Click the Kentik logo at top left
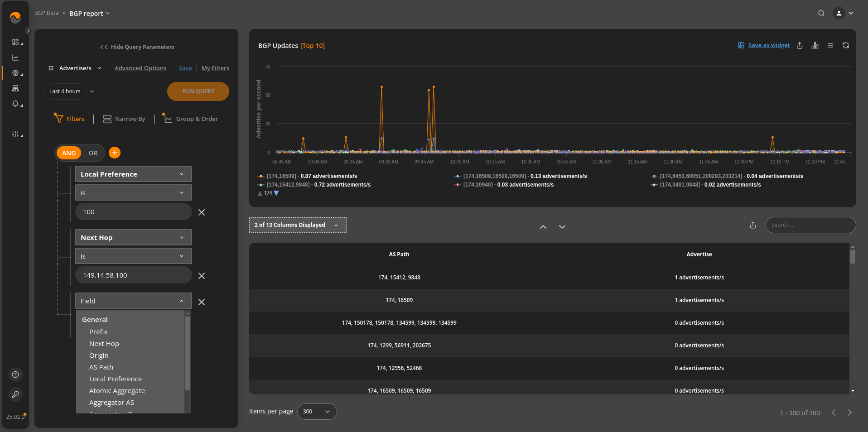 click(x=15, y=17)
